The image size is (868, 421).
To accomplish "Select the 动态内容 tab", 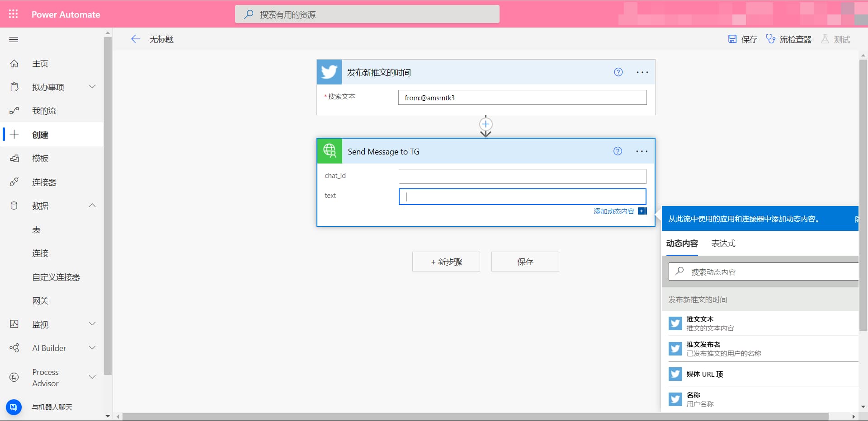I will 682,243.
